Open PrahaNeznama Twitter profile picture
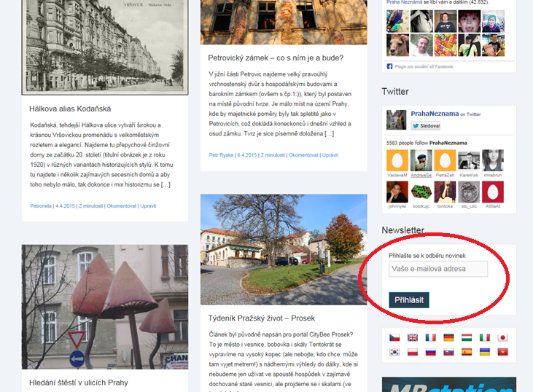 (x=397, y=119)
